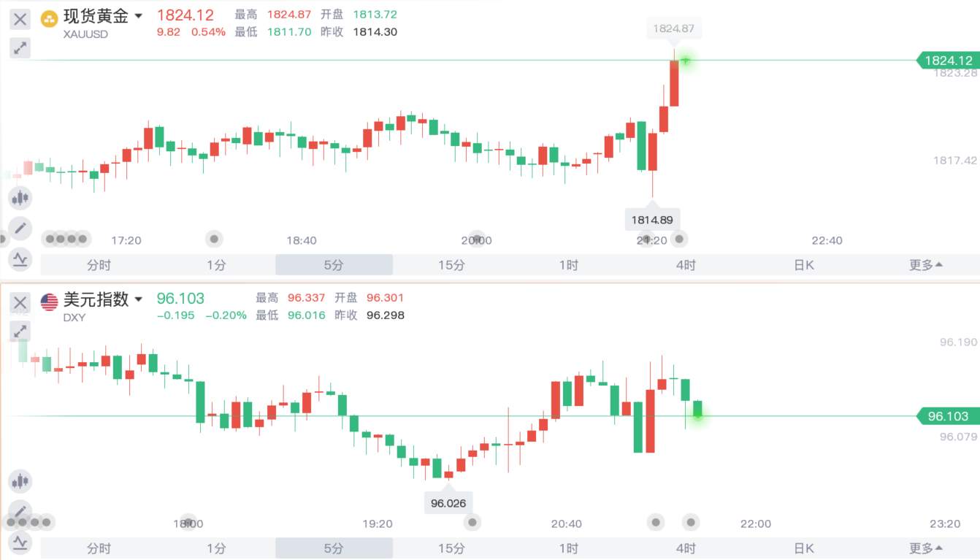Switch gold chart to 15分 timeframe
The height and width of the screenshot is (560, 980).
click(451, 265)
